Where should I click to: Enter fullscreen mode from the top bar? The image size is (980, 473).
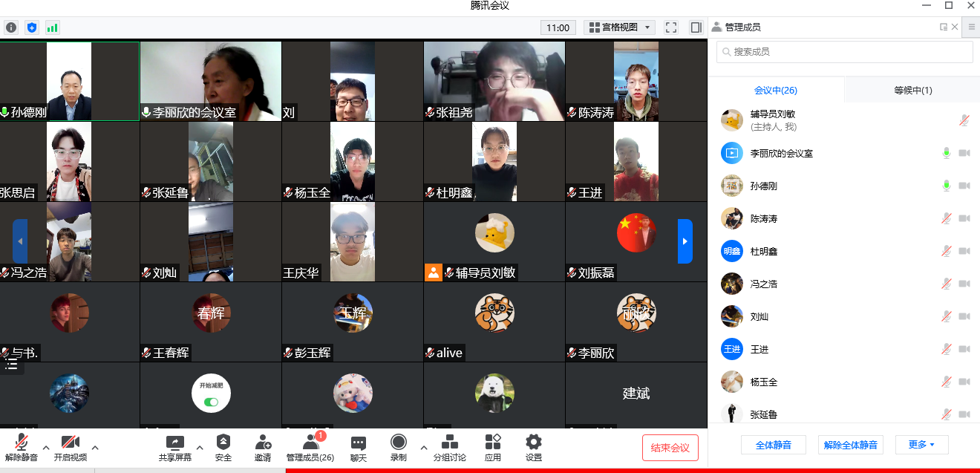coord(671,27)
